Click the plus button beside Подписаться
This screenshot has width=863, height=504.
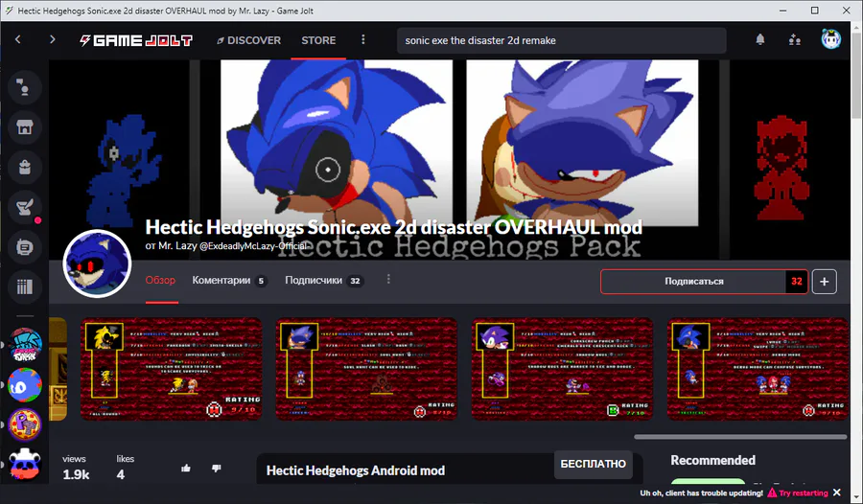pos(824,281)
